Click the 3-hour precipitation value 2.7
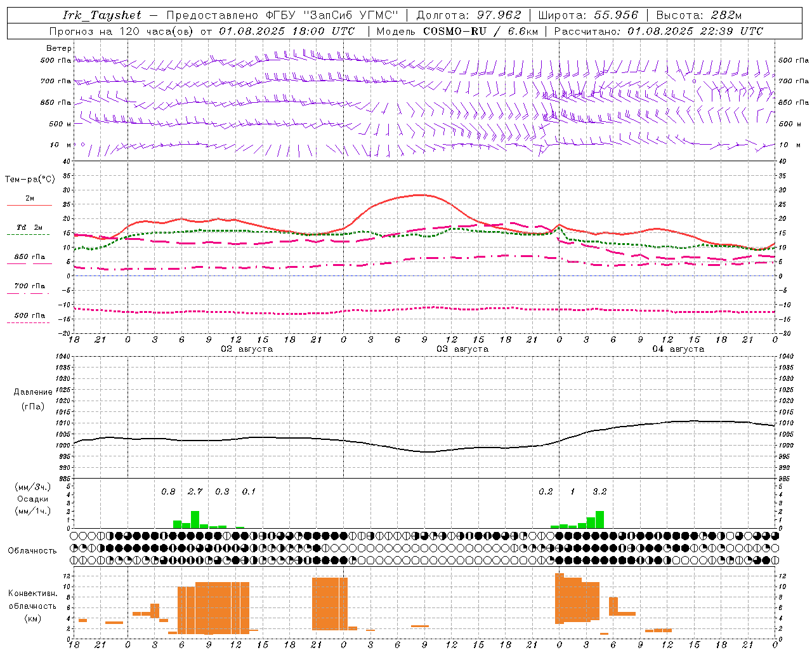The height and width of the screenshot is (650, 812). pos(195,491)
